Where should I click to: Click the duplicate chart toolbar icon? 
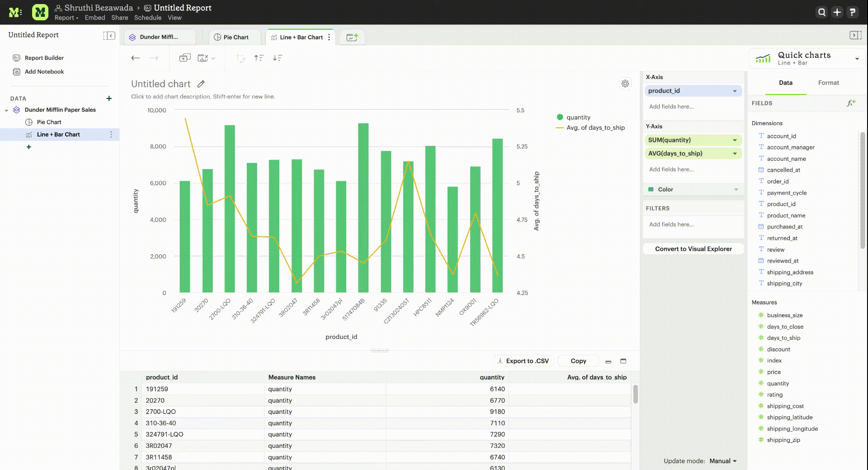pos(184,58)
